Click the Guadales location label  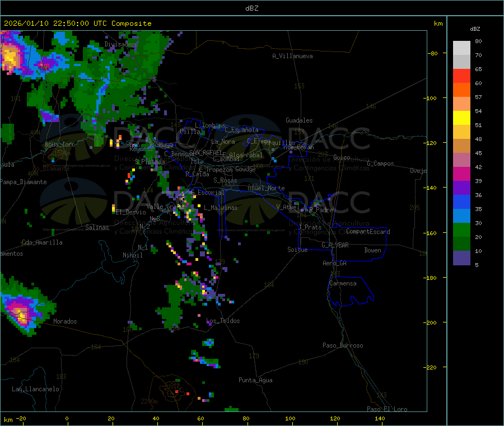(x=299, y=120)
